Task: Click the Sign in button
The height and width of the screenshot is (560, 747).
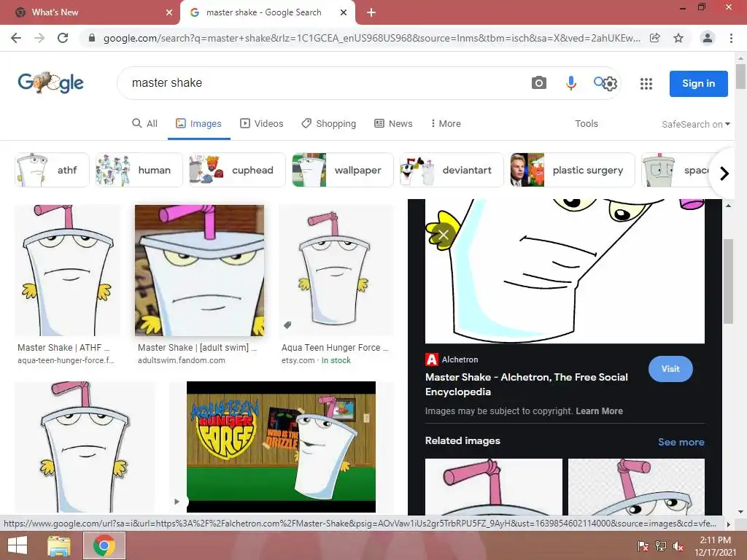Action: 698,84
